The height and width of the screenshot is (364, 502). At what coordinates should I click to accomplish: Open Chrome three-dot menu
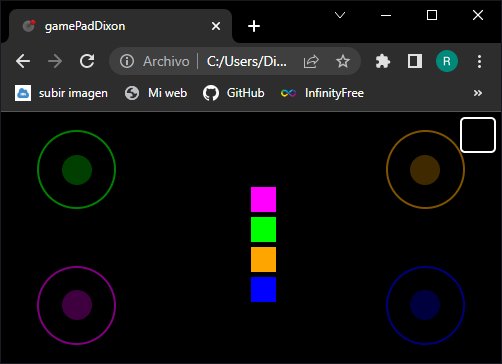pos(479,62)
